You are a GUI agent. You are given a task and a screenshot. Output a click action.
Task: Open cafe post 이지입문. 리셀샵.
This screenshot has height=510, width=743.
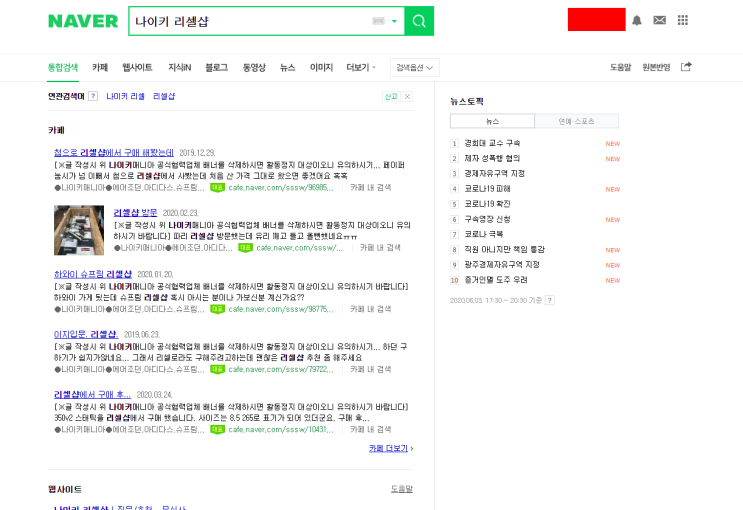click(86, 334)
